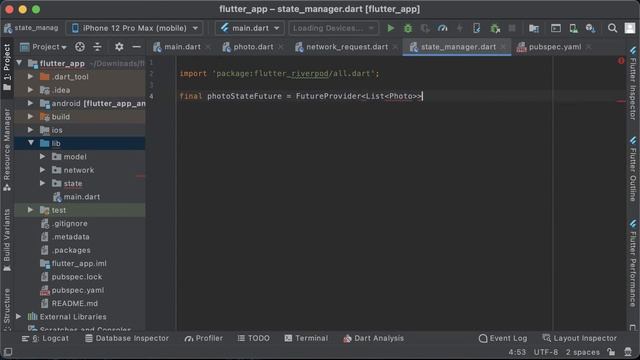The image size is (640, 360).
Task: Hide the Project panel with minus icon
Action: tap(136, 47)
